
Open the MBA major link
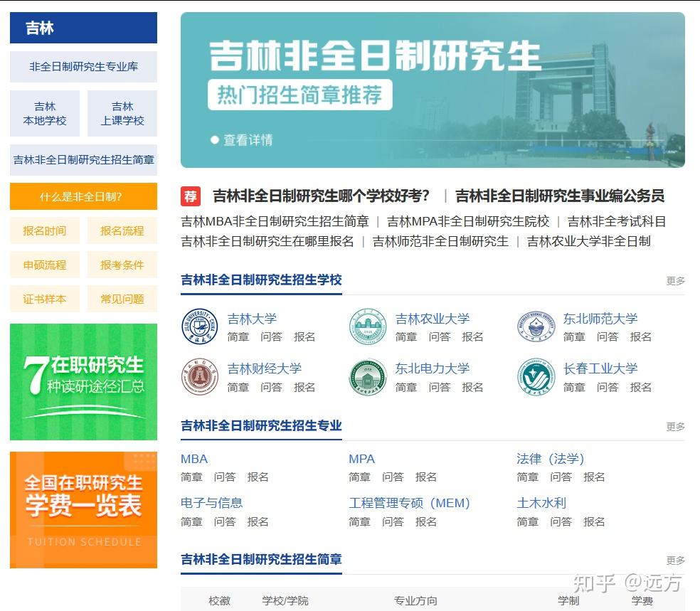(x=194, y=459)
